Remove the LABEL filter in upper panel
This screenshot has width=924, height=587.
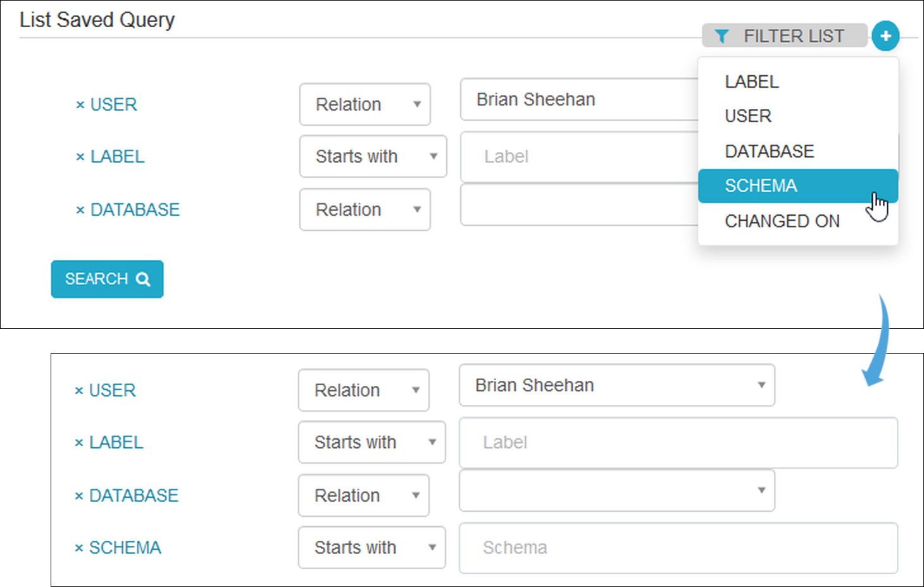(x=80, y=157)
